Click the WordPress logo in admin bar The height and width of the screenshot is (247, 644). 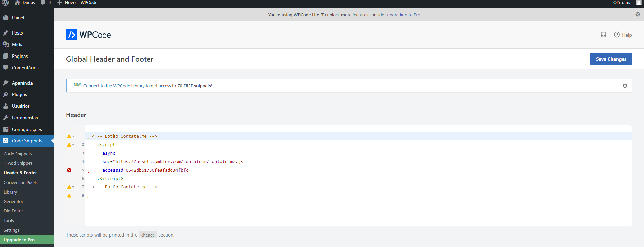[x=5, y=2]
